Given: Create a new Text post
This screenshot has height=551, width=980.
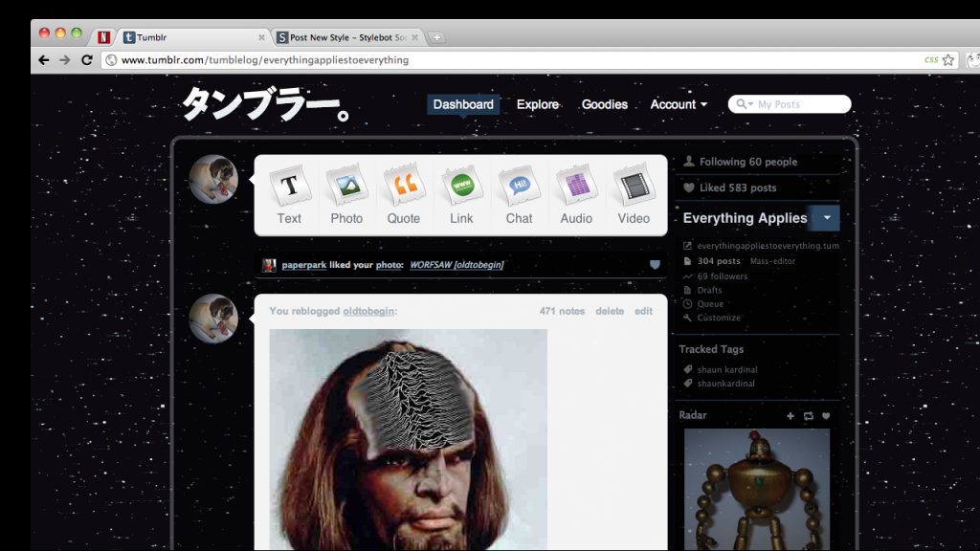Looking at the screenshot, I should [x=289, y=194].
